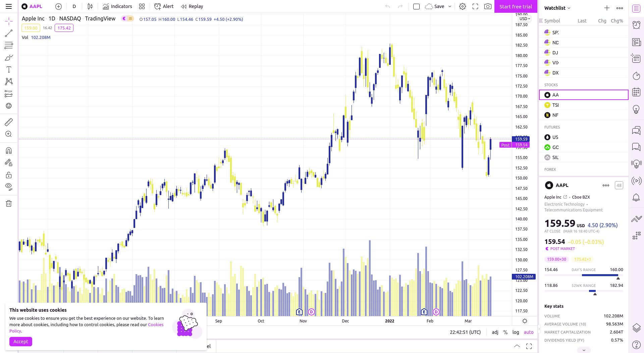Screen dimensions: 644x353
Task: Toggle log scale mode
Action: coord(516,332)
